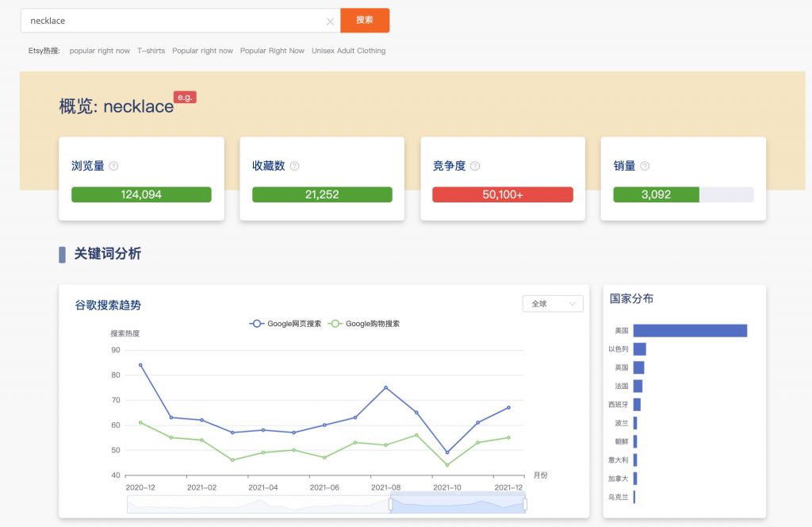This screenshot has height=527, width=812.
Task: Click inside the necklace search input field
Action: point(159,20)
